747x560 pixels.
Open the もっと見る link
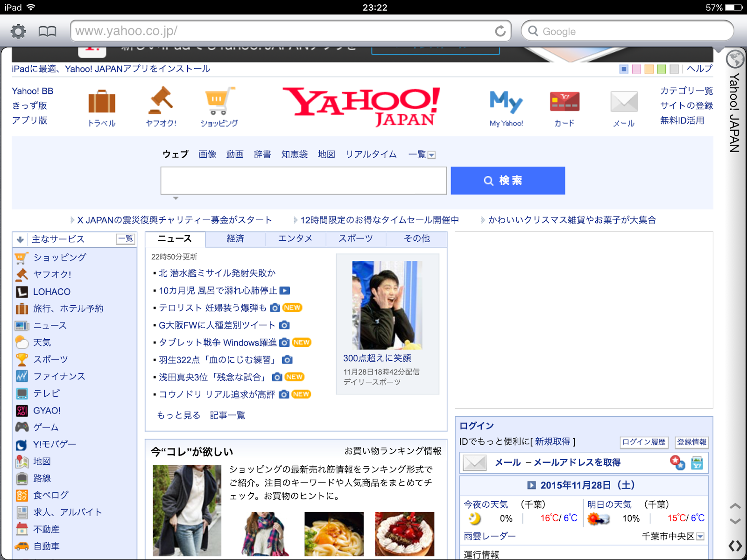point(178,415)
